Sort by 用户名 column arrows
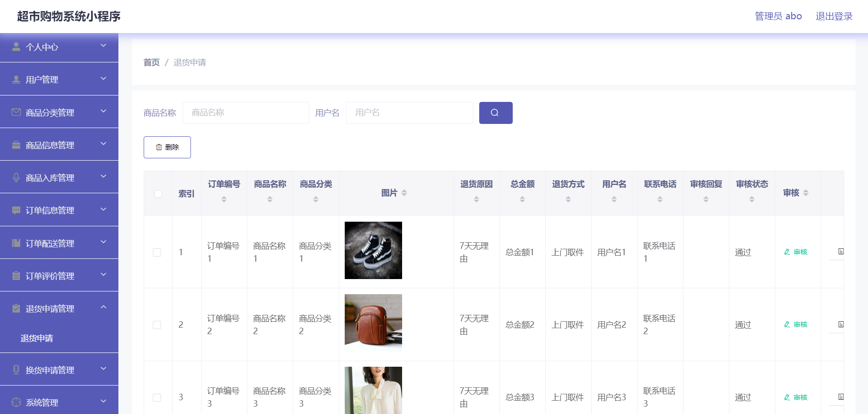 click(614, 199)
